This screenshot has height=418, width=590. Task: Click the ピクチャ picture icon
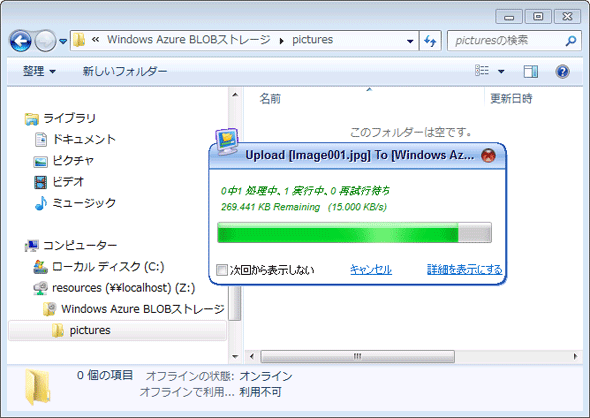tap(40, 161)
